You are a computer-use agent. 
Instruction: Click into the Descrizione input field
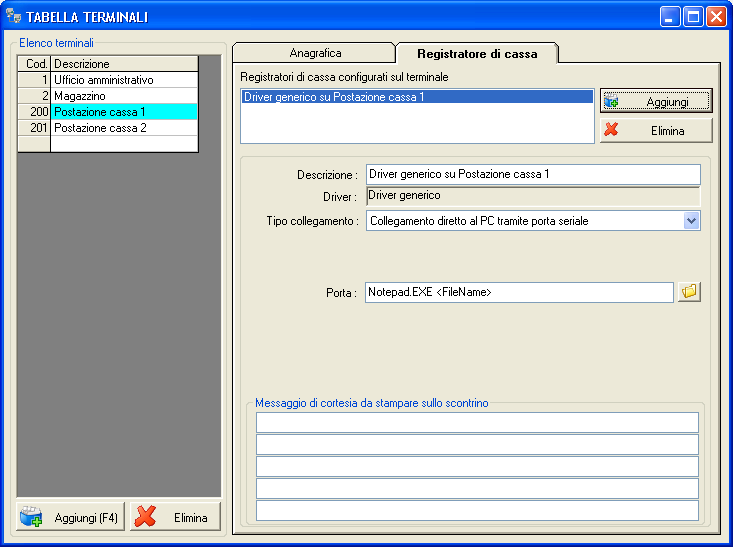[533, 174]
